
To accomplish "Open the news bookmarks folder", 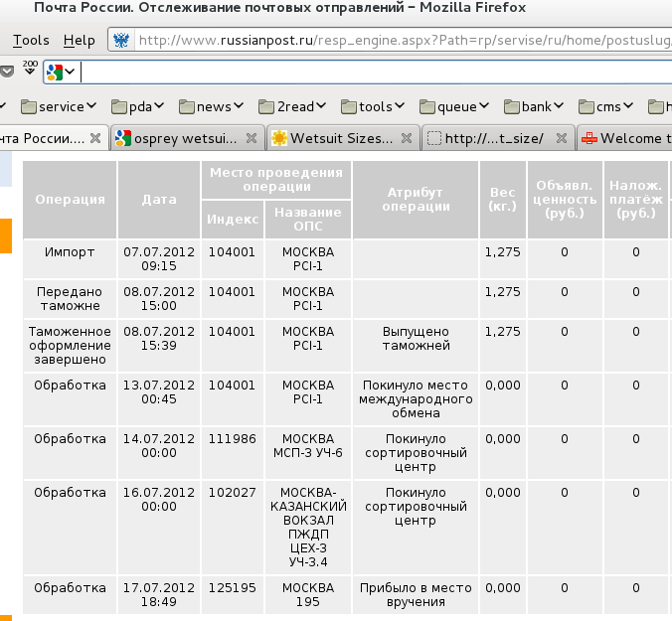I will (x=211, y=106).
